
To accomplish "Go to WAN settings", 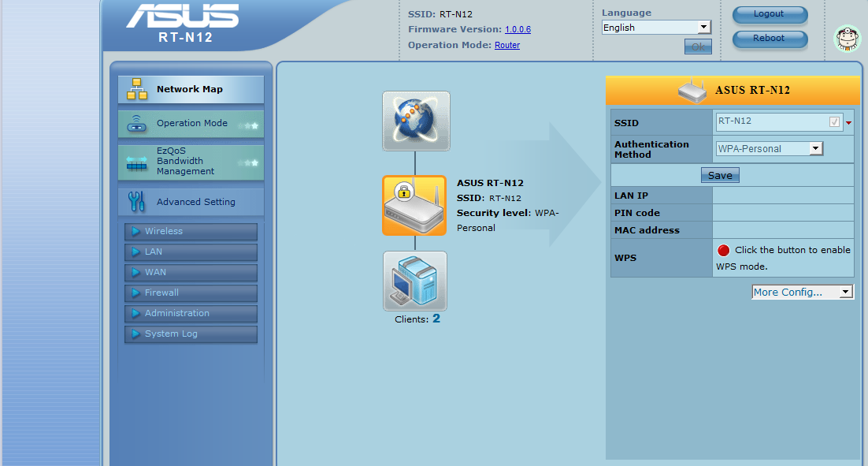I will tap(191, 272).
